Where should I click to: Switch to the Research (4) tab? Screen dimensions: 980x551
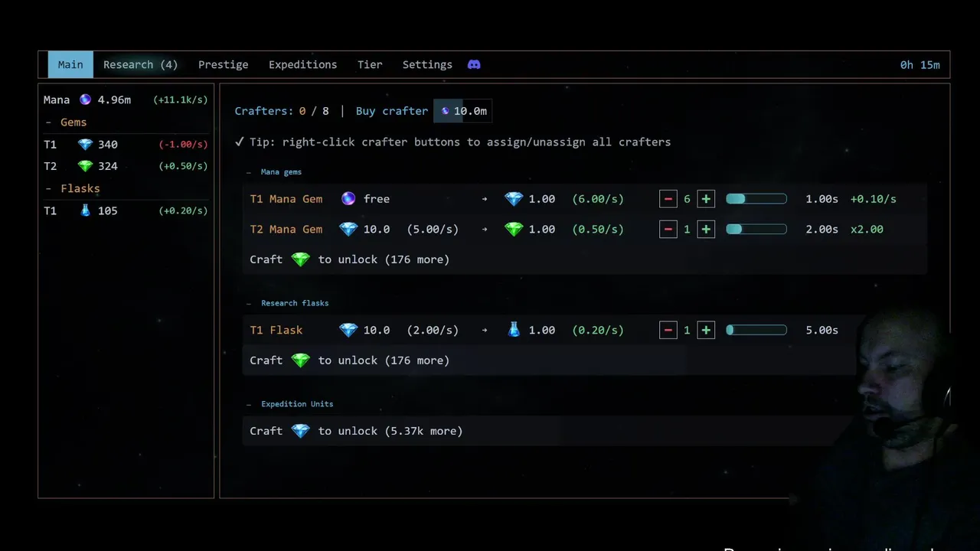coord(140,65)
